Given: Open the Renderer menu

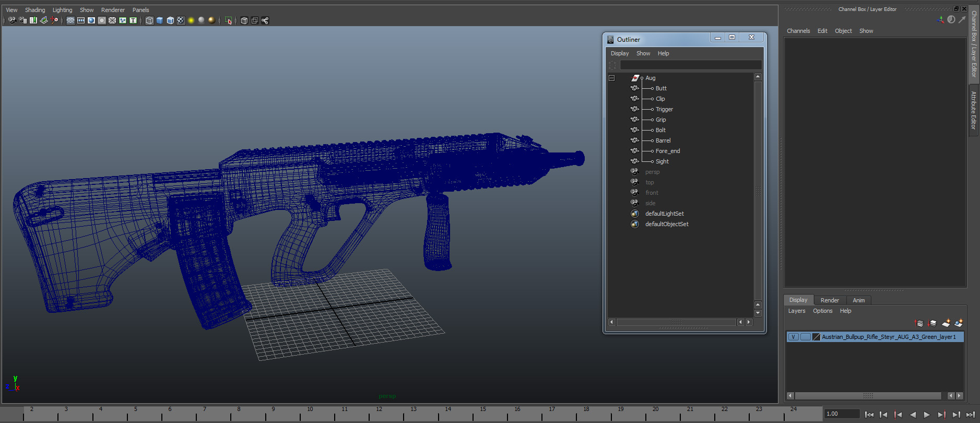Looking at the screenshot, I should pyautogui.click(x=113, y=10).
